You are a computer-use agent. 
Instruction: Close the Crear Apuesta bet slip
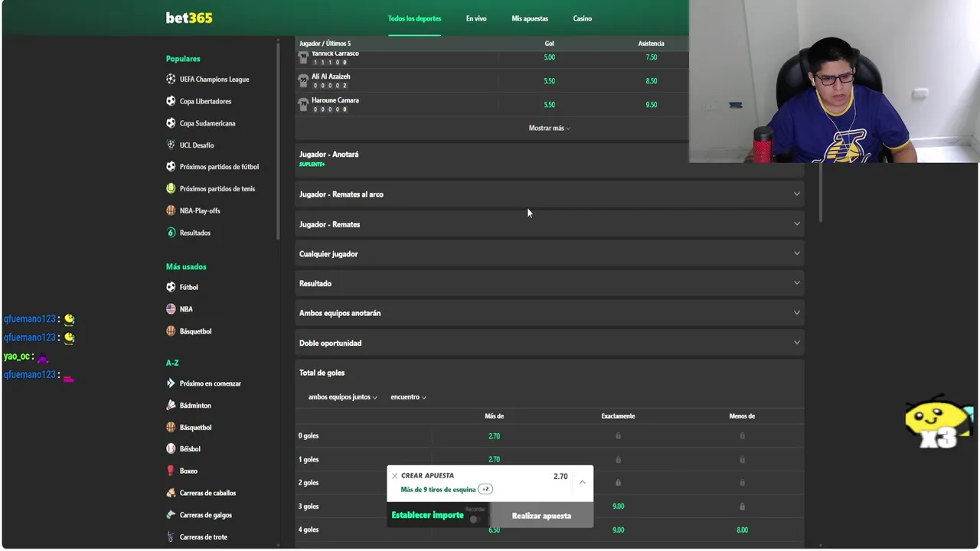(x=394, y=476)
